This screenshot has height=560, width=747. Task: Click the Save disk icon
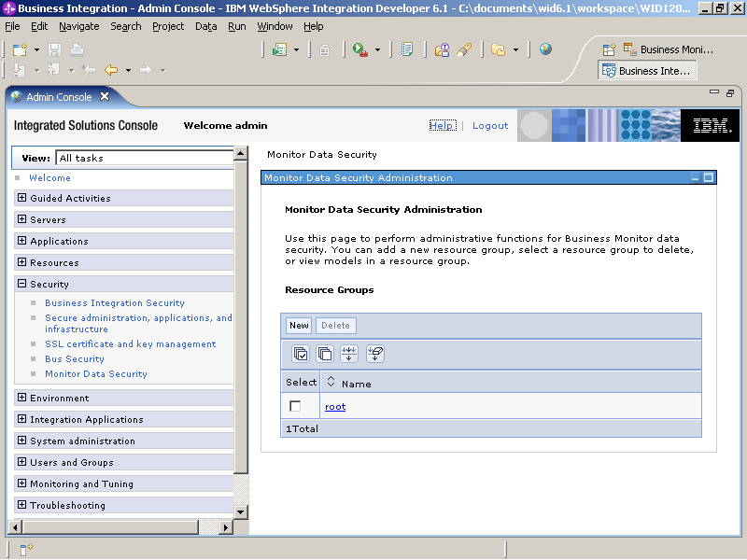[x=55, y=49]
